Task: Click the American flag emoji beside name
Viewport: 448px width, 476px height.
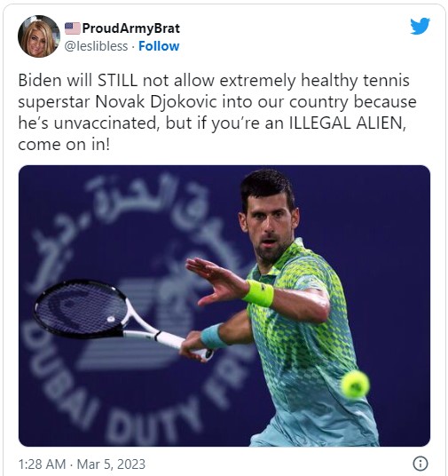Action: (73, 28)
